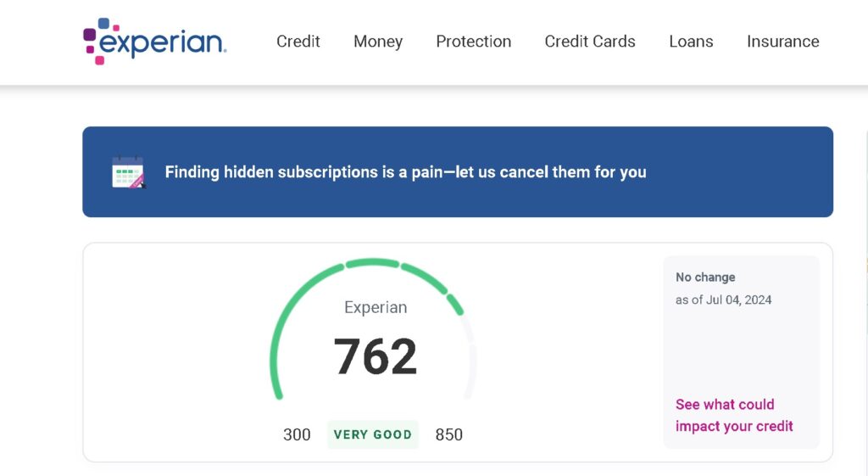Click the hidden subscriptions banner text
The height and width of the screenshot is (476, 868).
pyautogui.click(x=405, y=172)
